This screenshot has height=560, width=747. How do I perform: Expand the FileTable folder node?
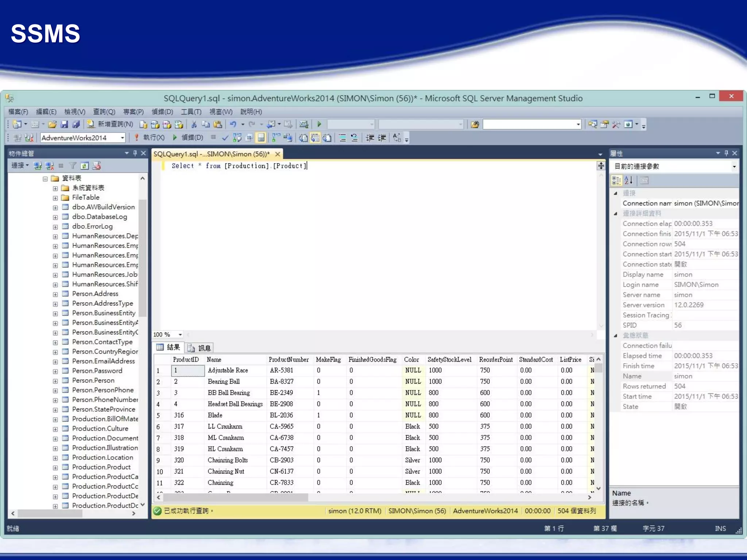click(x=55, y=198)
